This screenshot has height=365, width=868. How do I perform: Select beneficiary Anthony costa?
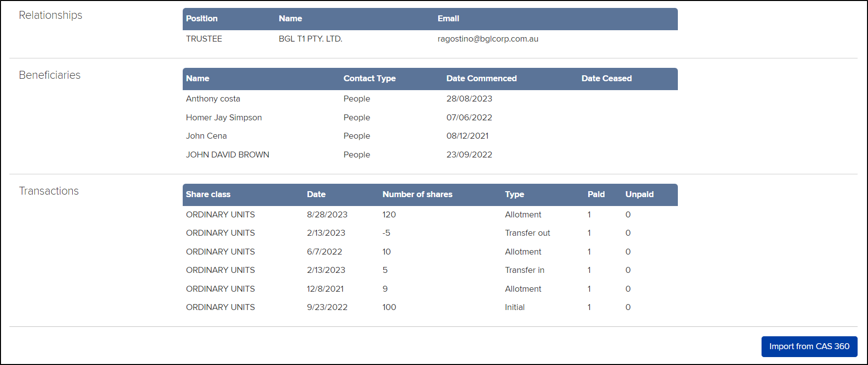click(213, 99)
